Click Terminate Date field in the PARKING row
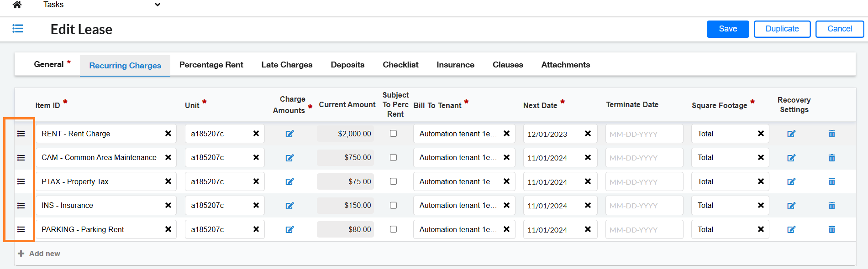The width and height of the screenshot is (868, 269). tap(644, 229)
